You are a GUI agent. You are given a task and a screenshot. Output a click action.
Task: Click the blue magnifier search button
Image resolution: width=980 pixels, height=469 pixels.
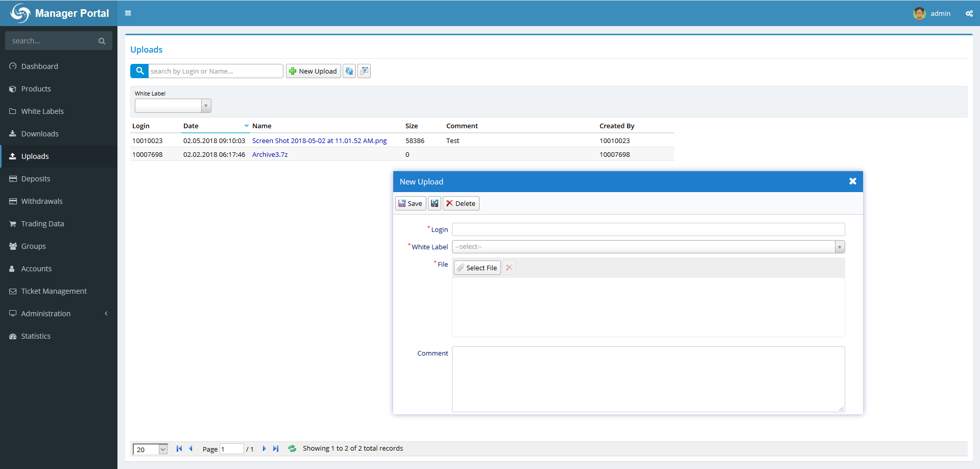tap(139, 71)
